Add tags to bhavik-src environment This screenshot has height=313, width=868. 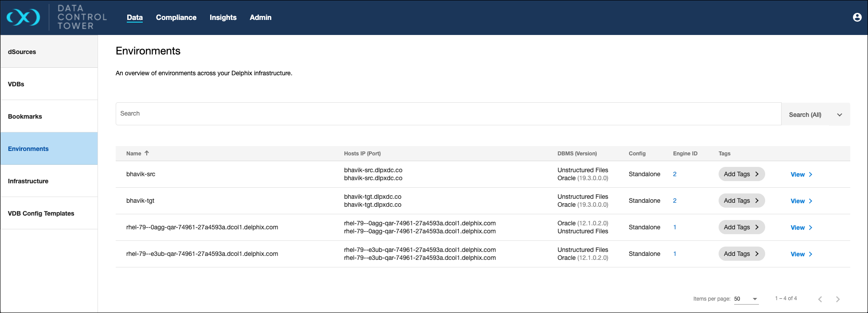(741, 174)
